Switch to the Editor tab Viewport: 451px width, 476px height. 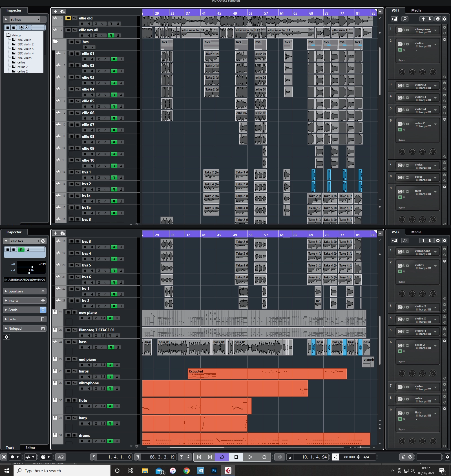(30, 448)
